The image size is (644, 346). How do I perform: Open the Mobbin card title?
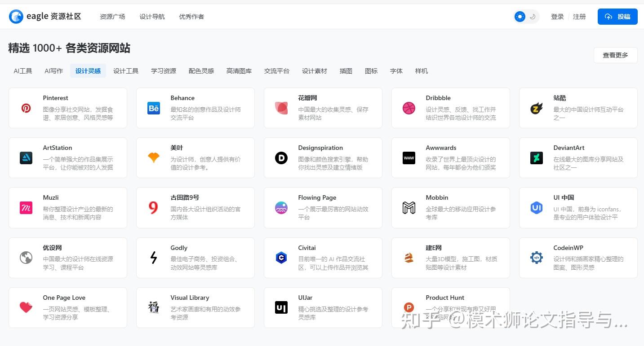pos(437,197)
